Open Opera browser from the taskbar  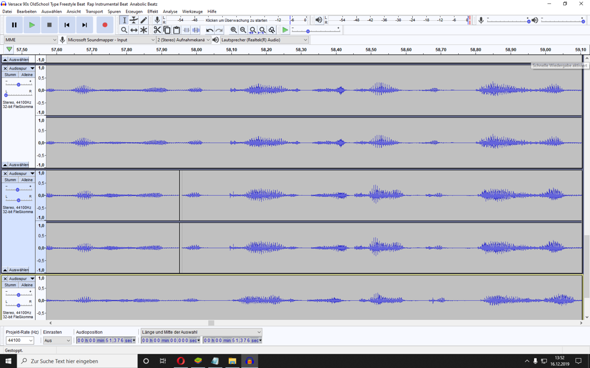click(181, 361)
